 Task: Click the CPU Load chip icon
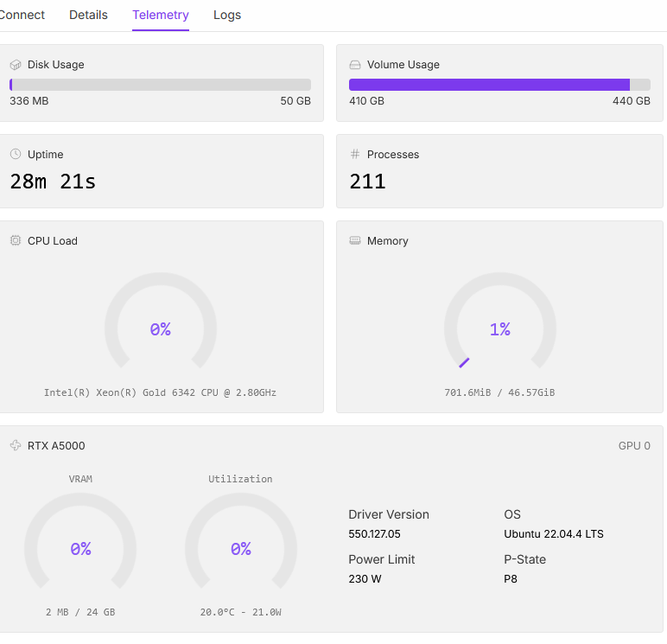point(16,240)
